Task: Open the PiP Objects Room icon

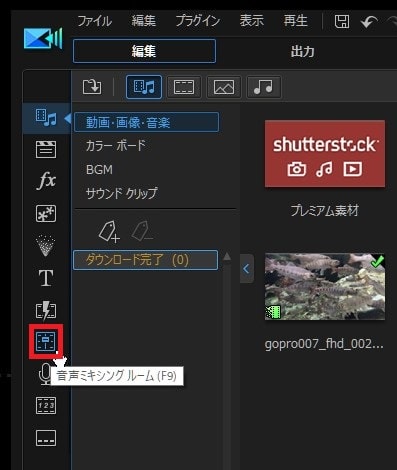Action: (x=46, y=213)
